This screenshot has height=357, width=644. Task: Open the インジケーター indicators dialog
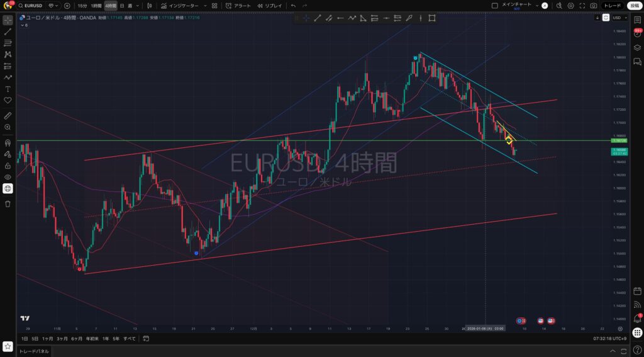pyautogui.click(x=179, y=6)
